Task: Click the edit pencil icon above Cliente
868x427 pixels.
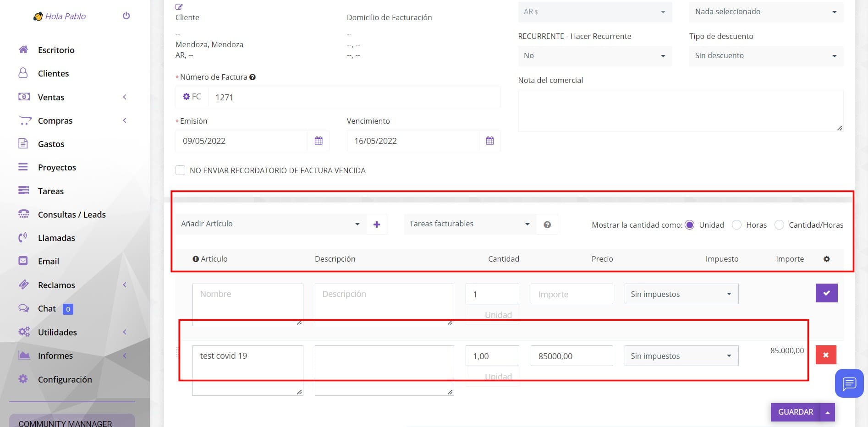Action: click(x=179, y=7)
